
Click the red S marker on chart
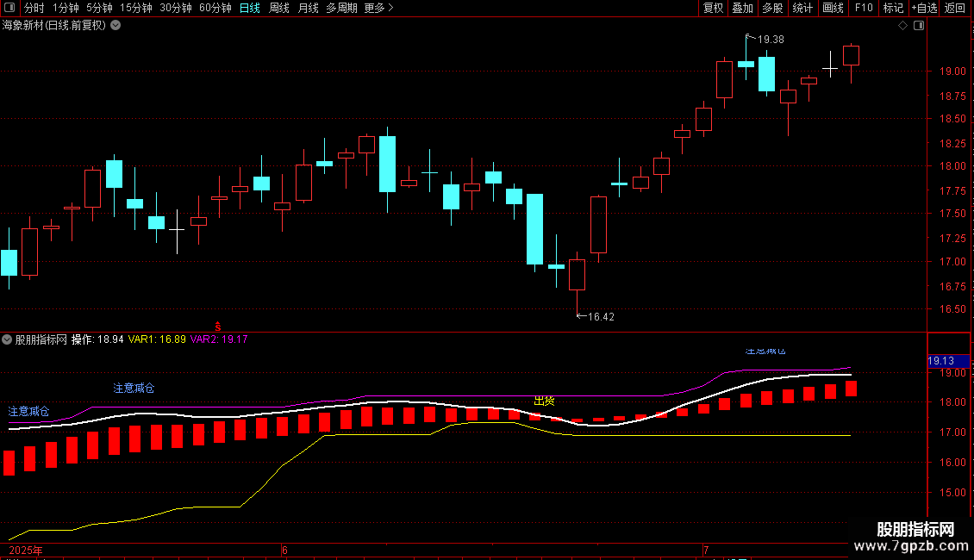(x=218, y=327)
